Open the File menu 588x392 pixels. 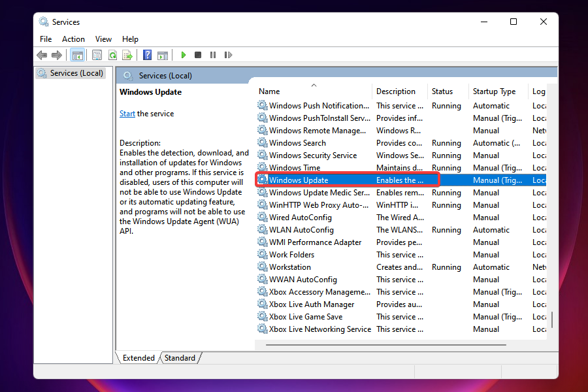(46, 39)
